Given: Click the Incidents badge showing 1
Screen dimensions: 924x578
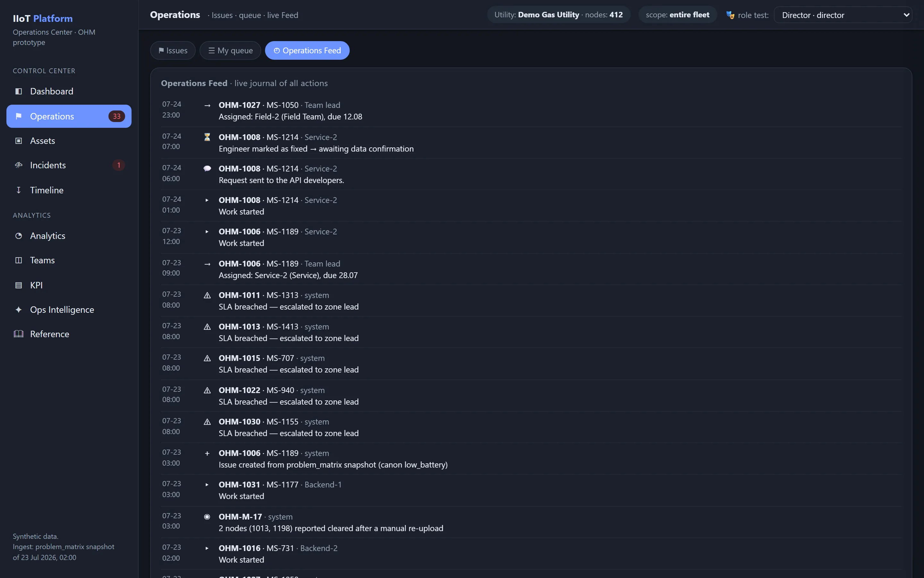Looking at the screenshot, I should point(119,165).
